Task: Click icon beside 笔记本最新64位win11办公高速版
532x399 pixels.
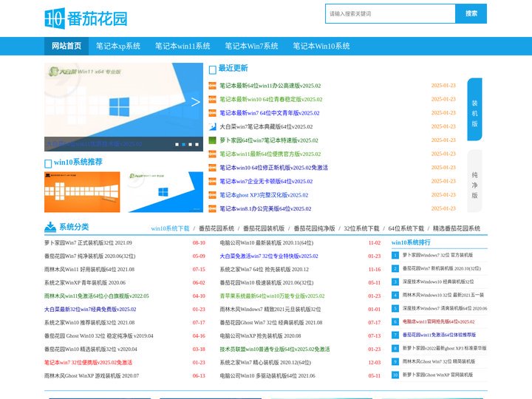Action: [x=212, y=86]
